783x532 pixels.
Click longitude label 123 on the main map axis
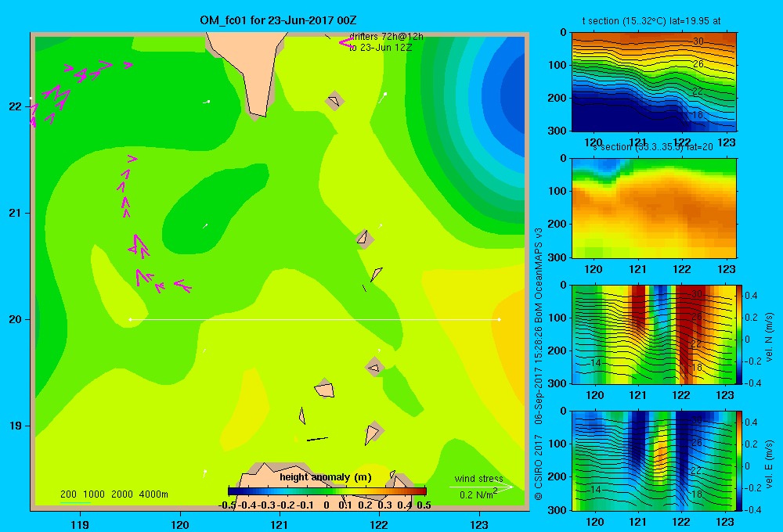click(x=479, y=524)
